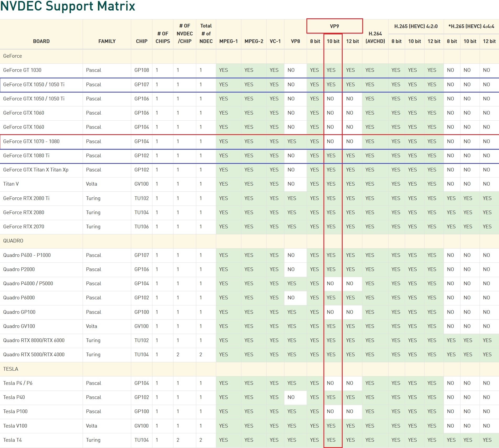Screen dimensions: 499x448
Task: Select MPEG-1 "YES" in Quadro P6000 row
Action: click(x=224, y=298)
